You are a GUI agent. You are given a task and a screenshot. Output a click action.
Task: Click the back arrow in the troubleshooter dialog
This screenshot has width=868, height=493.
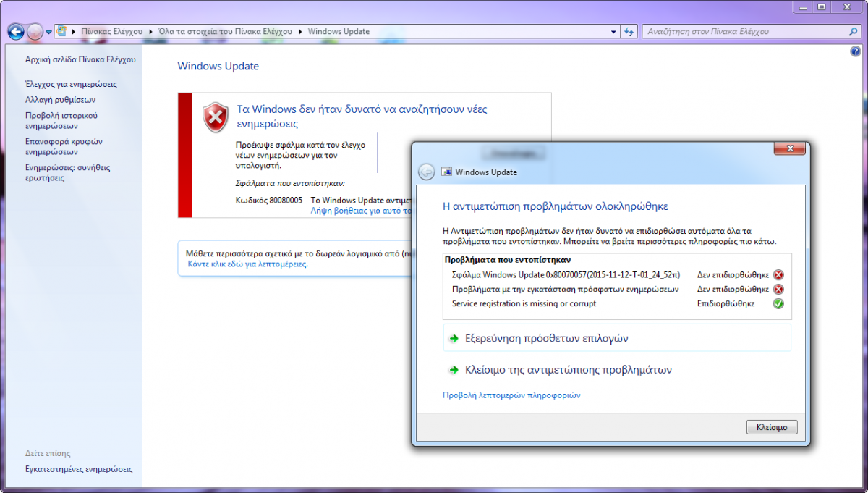tap(427, 172)
